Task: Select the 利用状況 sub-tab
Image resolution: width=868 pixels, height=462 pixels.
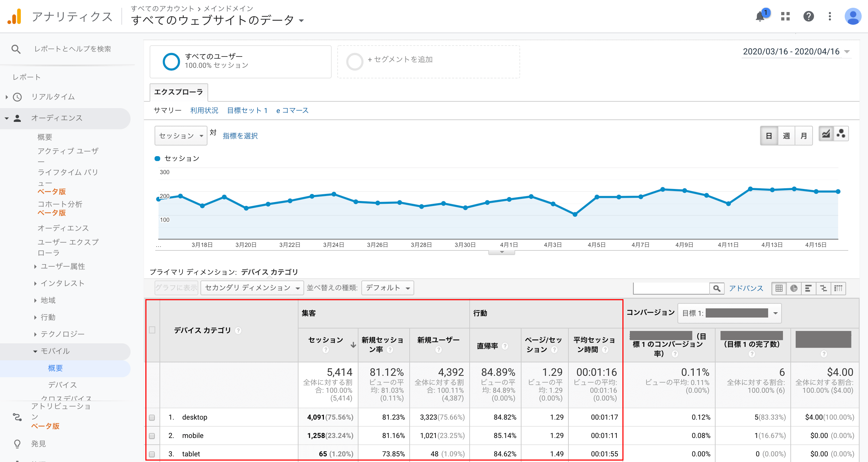Action: [x=204, y=111]
